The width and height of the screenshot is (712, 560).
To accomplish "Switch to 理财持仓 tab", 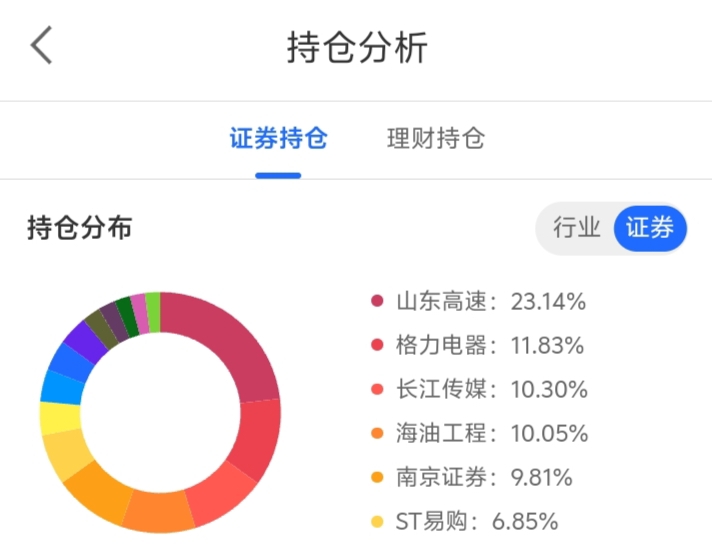I will (435, 139).
